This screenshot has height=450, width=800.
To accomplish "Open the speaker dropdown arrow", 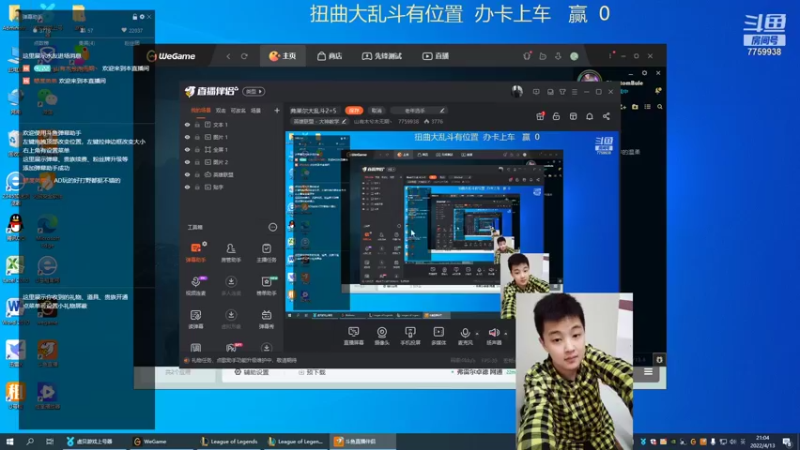I will pos(506,334).
